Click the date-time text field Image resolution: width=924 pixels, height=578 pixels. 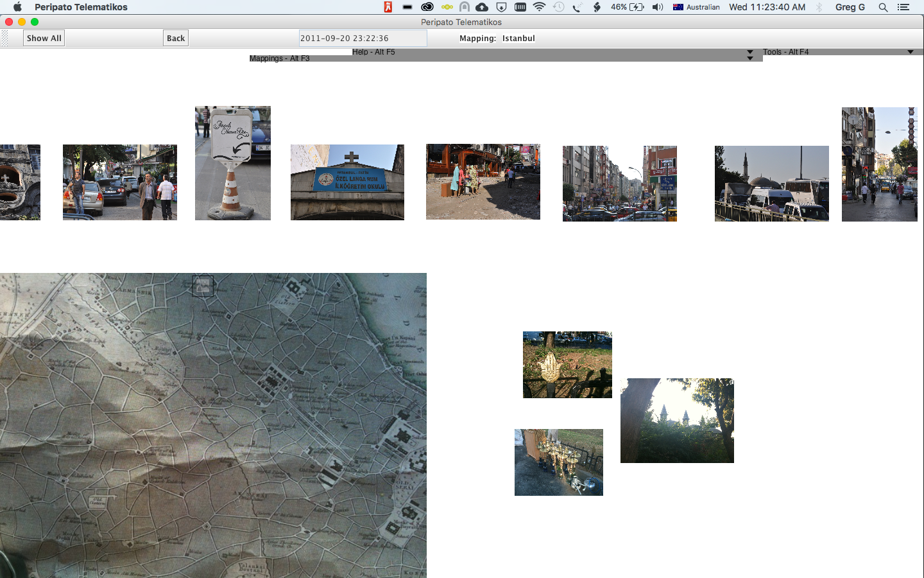[x=363, y=39]
